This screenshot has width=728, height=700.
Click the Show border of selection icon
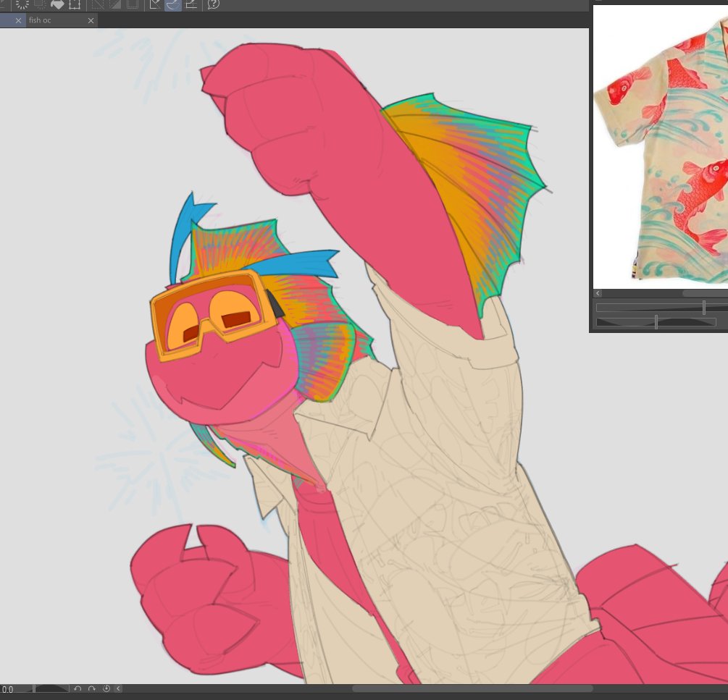click(x=133, y=4)
